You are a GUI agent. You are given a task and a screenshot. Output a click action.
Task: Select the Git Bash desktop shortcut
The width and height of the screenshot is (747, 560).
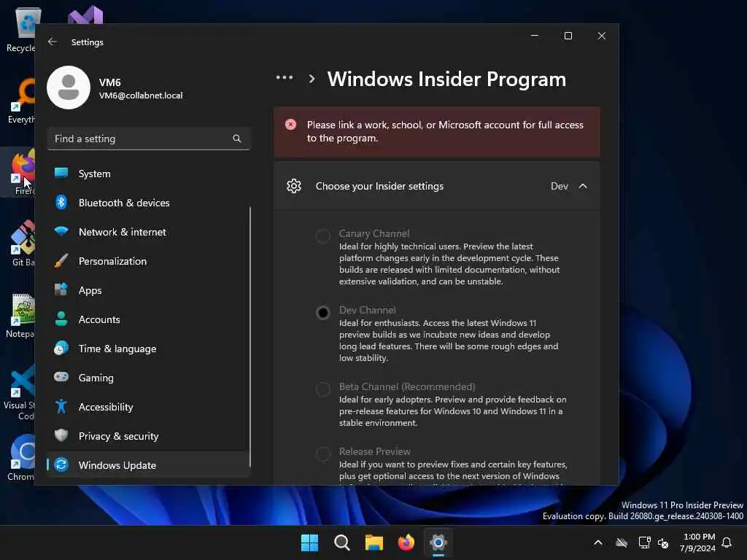click(x=23, y=243)
